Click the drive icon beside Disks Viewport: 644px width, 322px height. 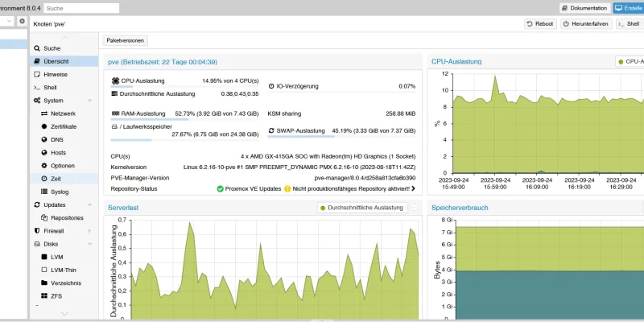click(x=37, y=244)
